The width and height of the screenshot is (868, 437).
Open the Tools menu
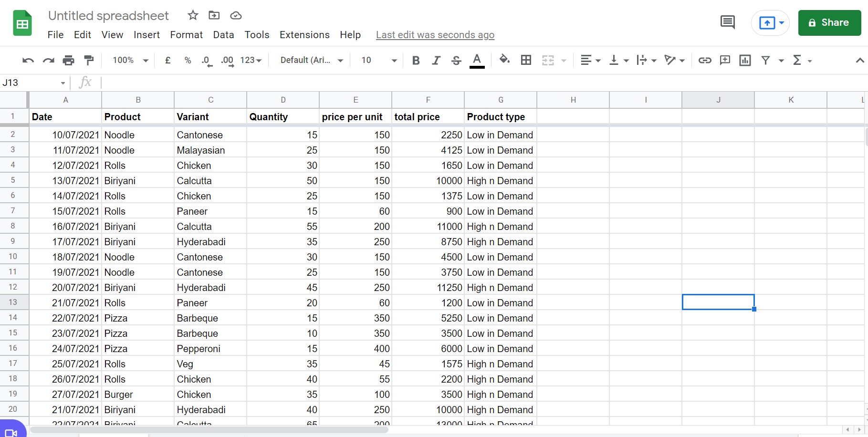(257, 35)
